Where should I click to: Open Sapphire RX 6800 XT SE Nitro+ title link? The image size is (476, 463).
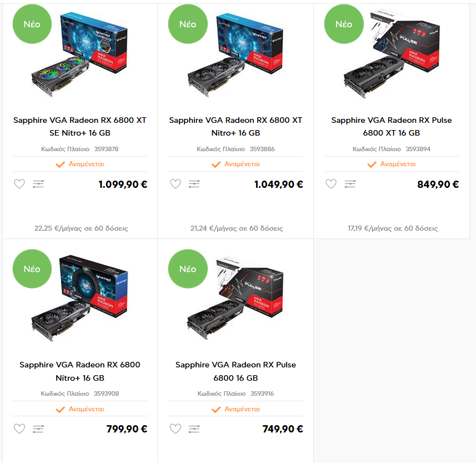pyautogui.click(x=80, y=127)
